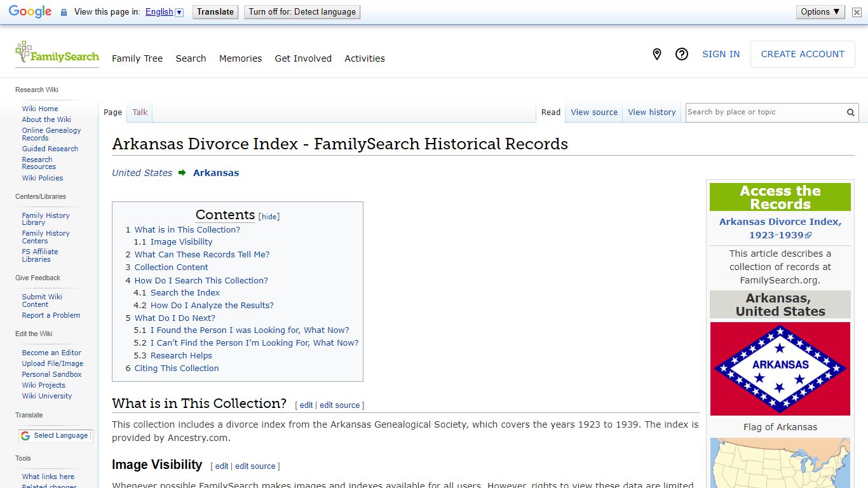Screen dimensions: 868x488
Task: Switch to the Talk tab
Action: 140,112
